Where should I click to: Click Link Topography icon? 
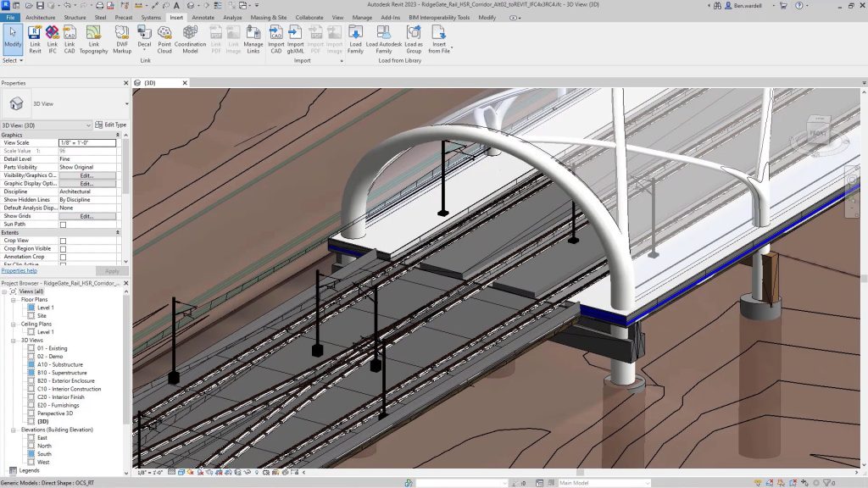coord(93,39)
